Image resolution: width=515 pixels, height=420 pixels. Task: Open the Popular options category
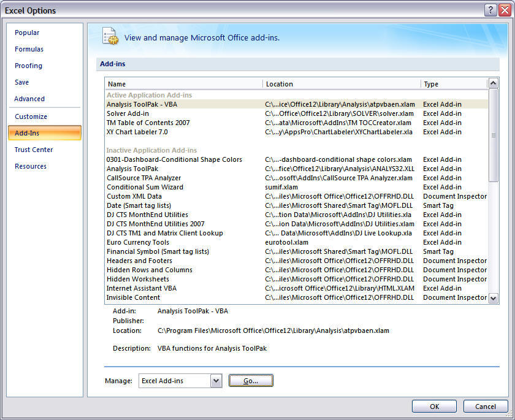pos(27,32)
